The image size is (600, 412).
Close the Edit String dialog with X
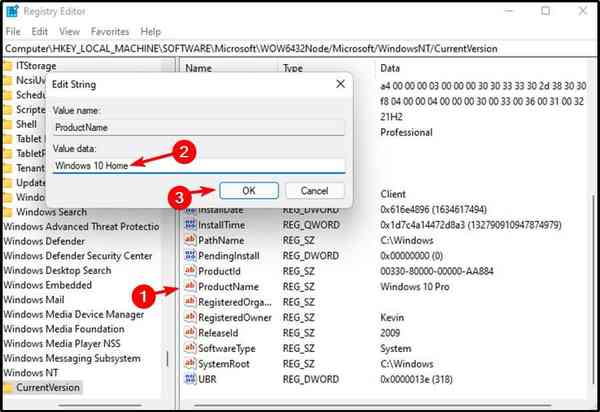(x=340, y=84)
